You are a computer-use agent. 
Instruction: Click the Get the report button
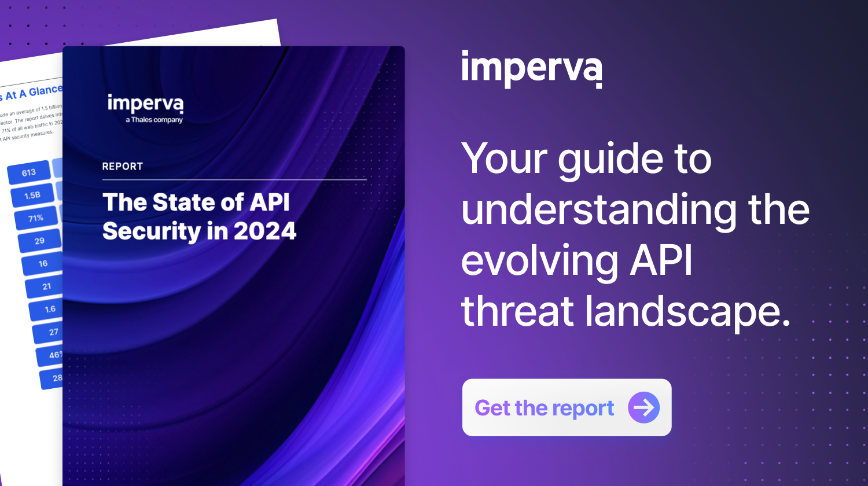[x=567, y=407]
